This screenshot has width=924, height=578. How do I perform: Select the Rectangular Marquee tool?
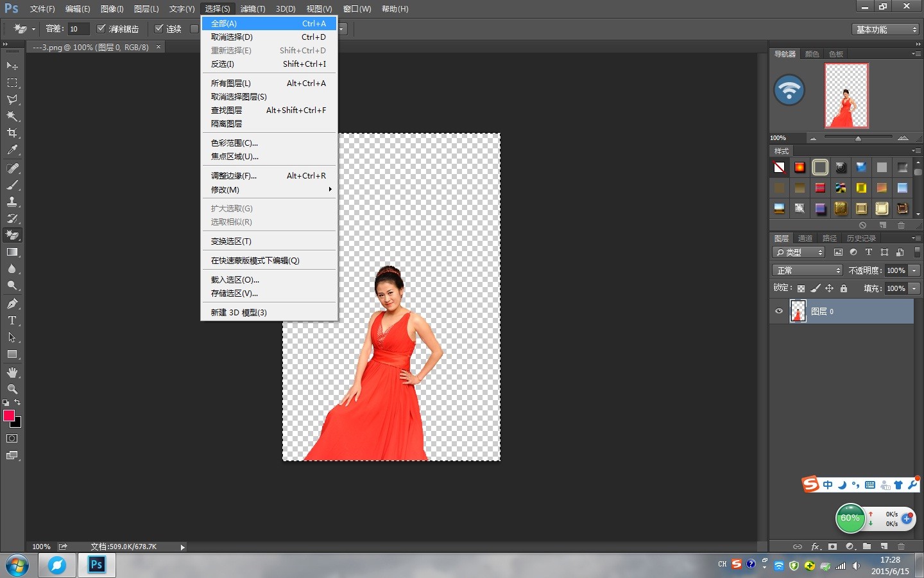point(12,83)
